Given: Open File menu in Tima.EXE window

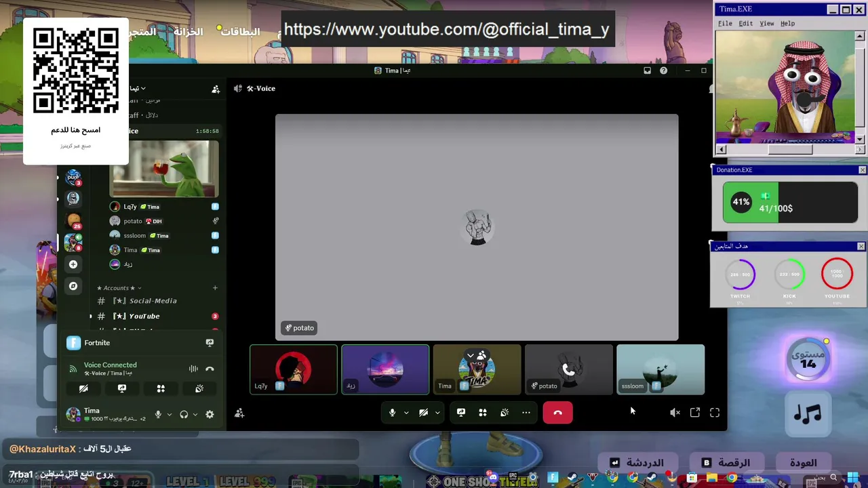Looking at the screenshot, I should (x=726, y=24).
